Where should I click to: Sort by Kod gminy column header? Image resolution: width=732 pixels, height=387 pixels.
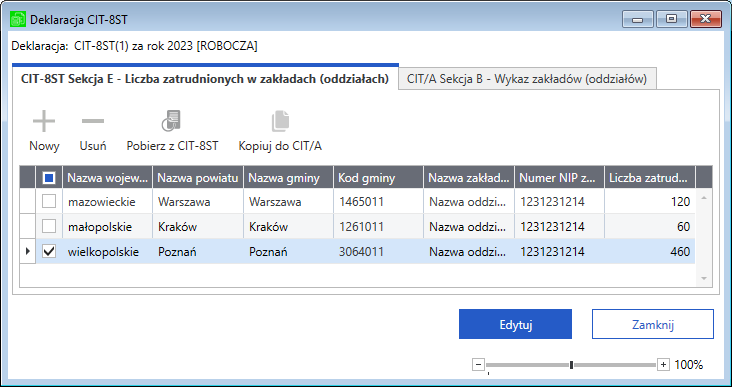tap(379, 177)
